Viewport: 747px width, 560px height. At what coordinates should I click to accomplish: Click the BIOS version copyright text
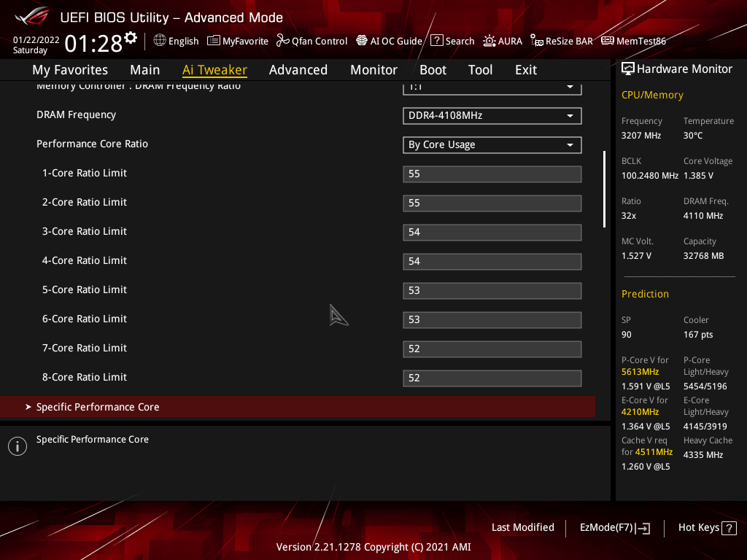(373, 547)
